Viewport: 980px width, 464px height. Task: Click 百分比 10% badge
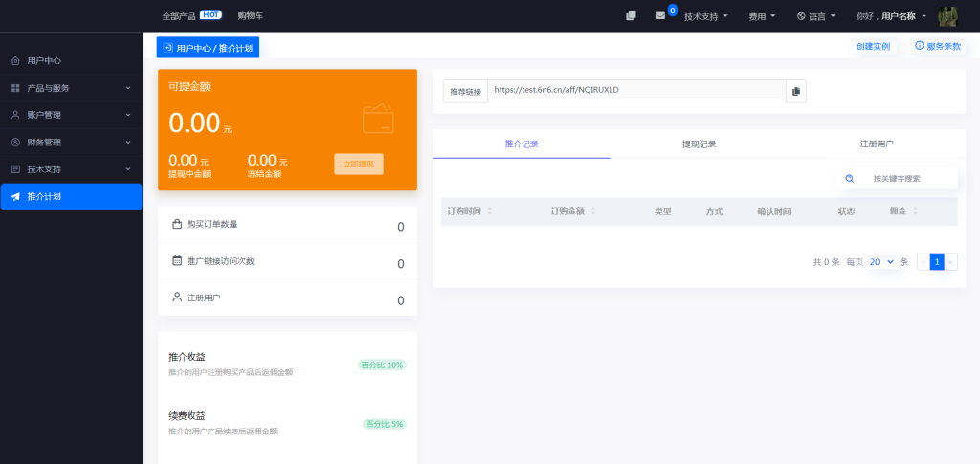pyautogui.click(x=382, y=365)
